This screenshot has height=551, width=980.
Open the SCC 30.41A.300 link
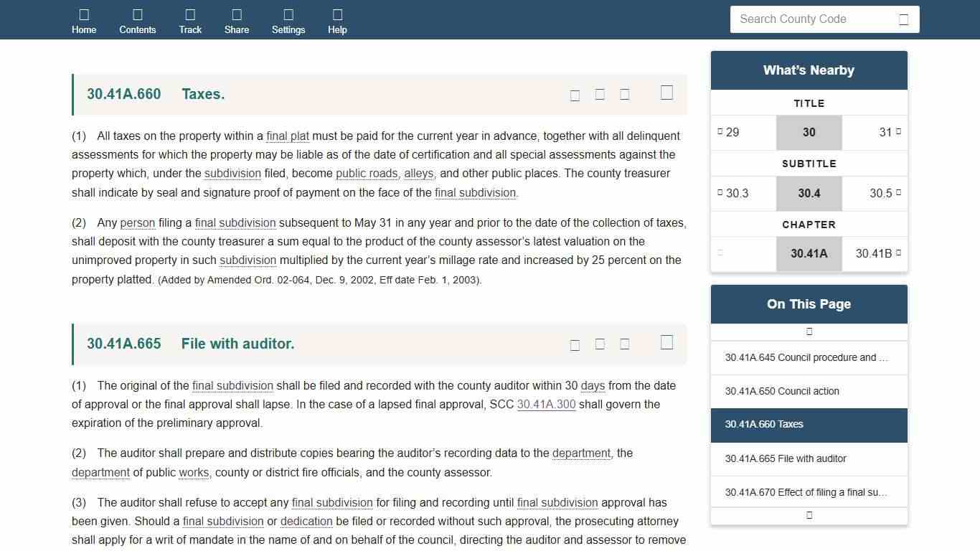point(546,405)
